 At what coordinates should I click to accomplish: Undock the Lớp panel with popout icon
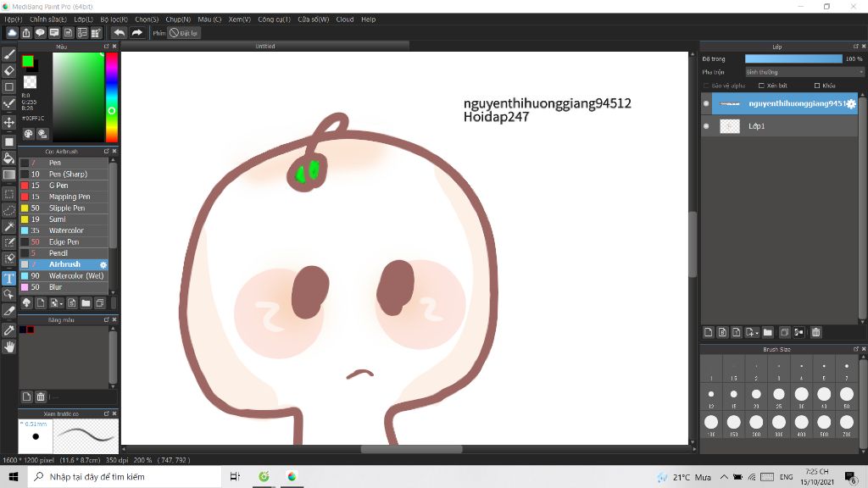pyautogui.click(x=856, y=47)
